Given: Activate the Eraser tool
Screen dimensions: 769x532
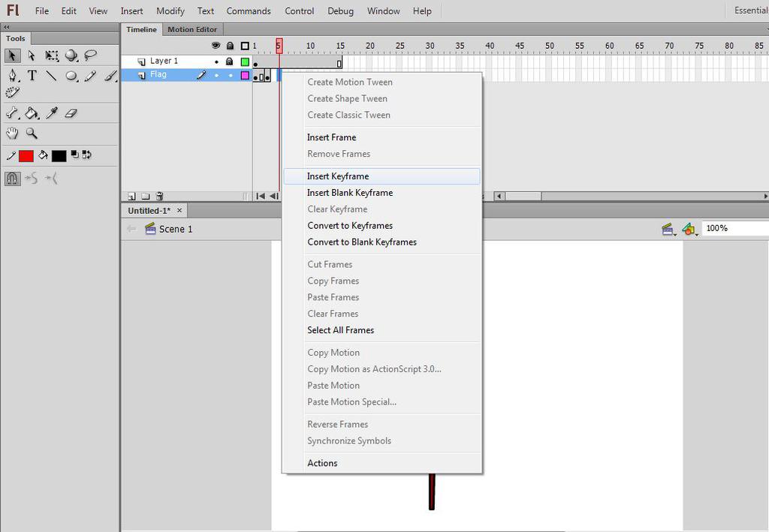Looking at the screenshot, I should click(71, 113).
